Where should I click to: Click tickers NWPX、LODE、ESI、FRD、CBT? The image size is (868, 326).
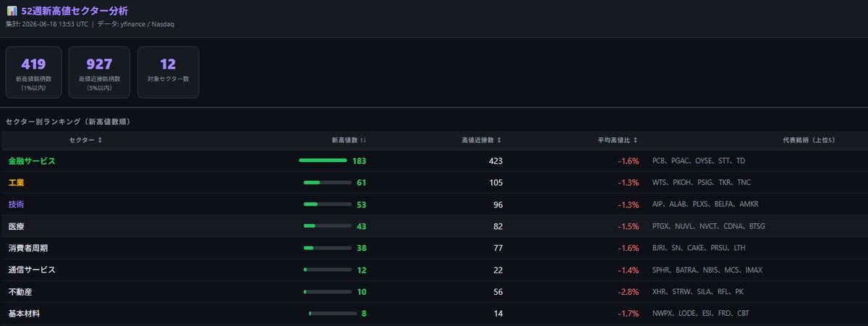coord(700,313)
